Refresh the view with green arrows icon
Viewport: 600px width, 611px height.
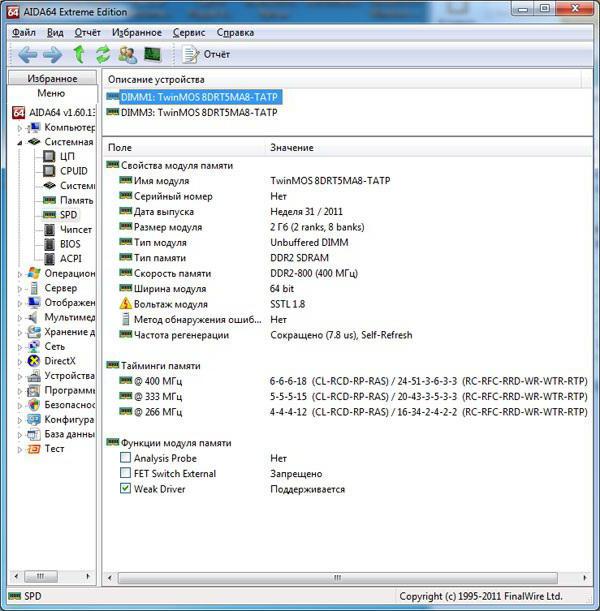click(103, 54)
